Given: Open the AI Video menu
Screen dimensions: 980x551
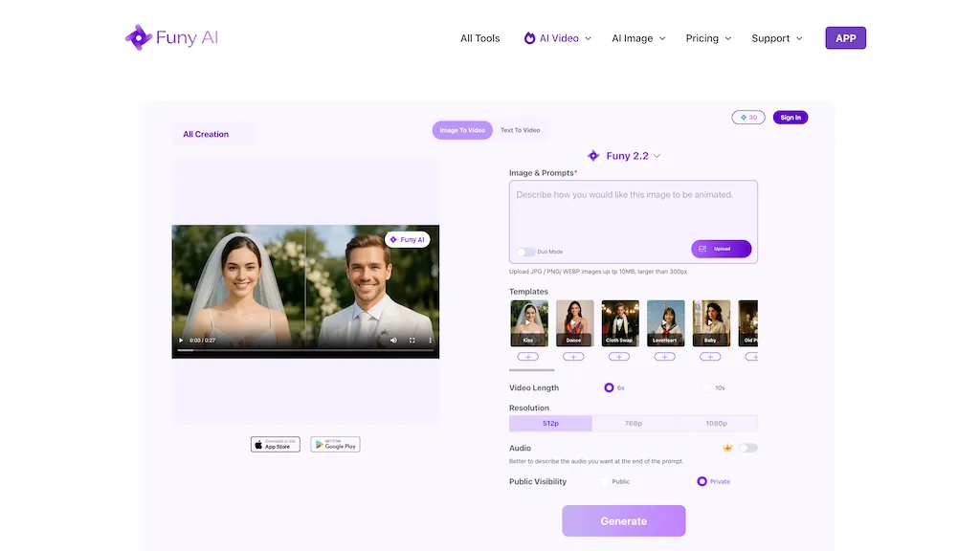Looking at the screenshot, I should (558, 38).
